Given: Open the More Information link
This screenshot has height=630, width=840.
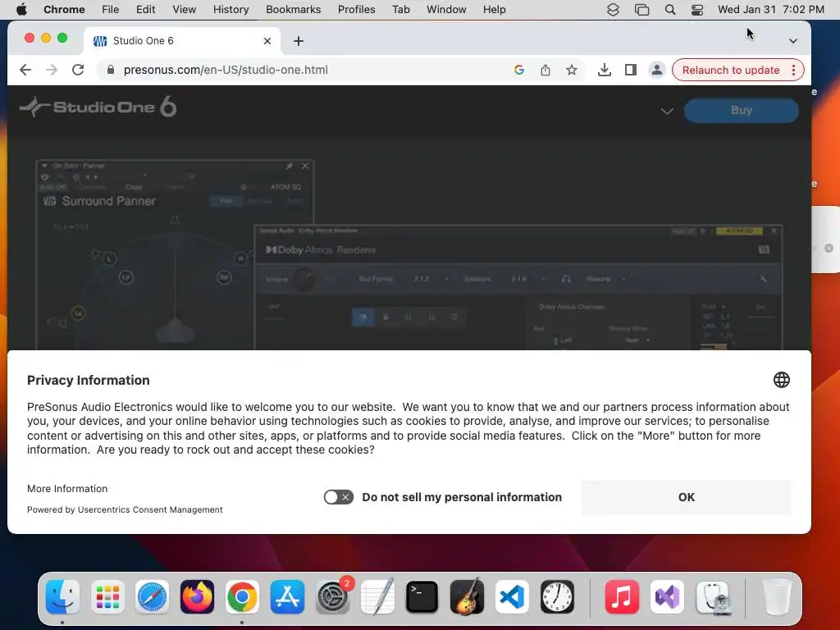Looking at the screenshot, I should tap(67, 489).
